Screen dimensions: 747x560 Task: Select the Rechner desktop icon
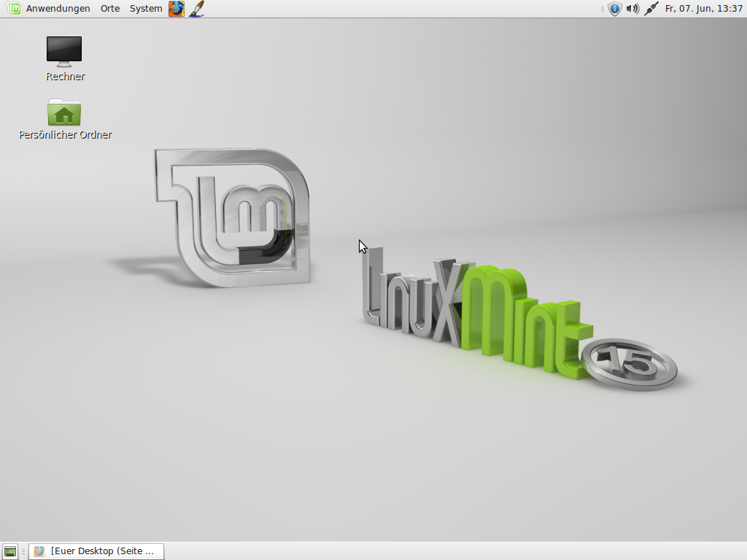[64, 52]
